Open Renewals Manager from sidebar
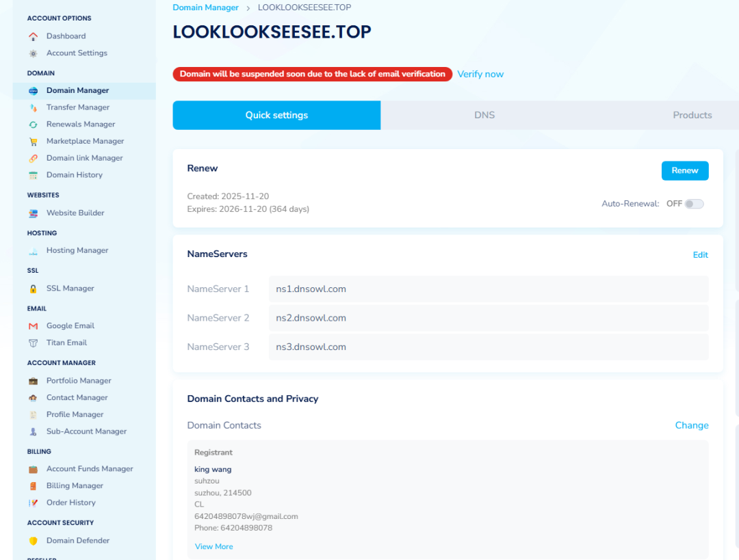Screen dimensions: 739x560 point(81,124)
